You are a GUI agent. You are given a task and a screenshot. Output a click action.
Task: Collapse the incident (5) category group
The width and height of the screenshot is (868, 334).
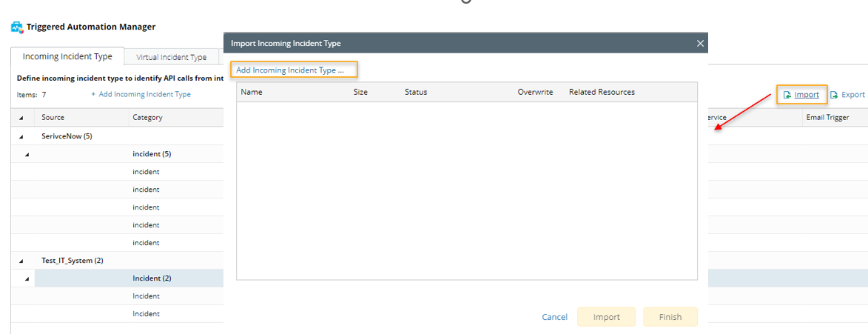(x=27, y=154)
